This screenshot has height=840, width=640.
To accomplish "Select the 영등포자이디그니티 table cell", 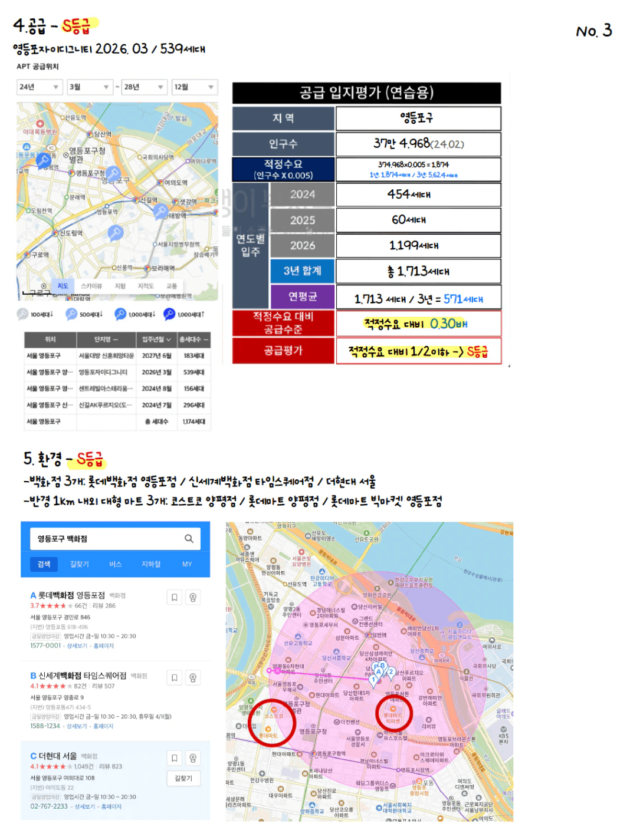I will pyautogui.click(x=106, y=372).
